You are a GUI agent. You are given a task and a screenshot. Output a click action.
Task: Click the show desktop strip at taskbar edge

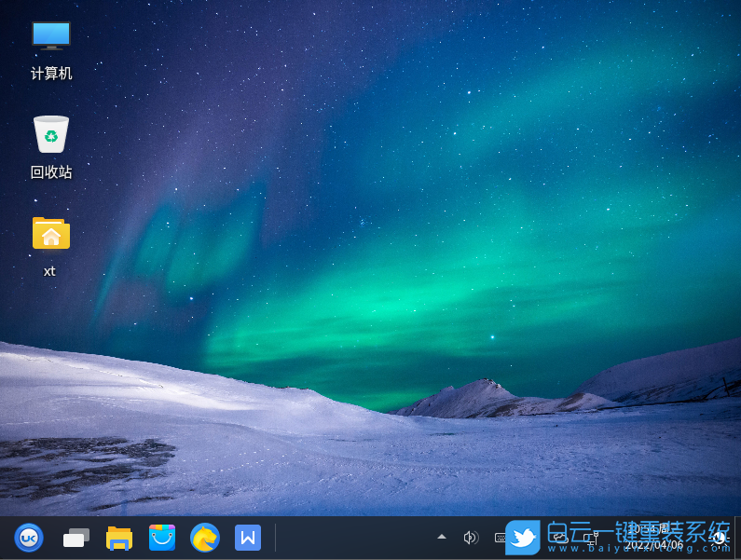coord(737,538)
